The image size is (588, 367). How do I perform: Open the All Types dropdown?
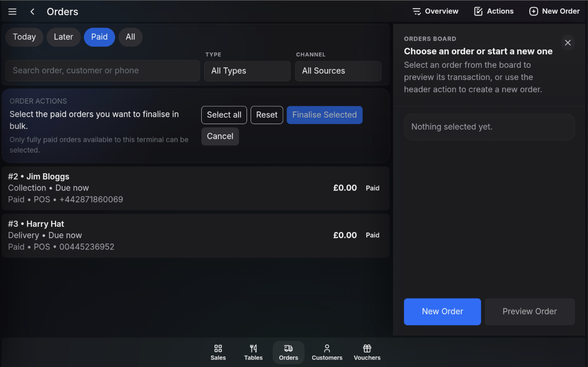tap(247, 71)
